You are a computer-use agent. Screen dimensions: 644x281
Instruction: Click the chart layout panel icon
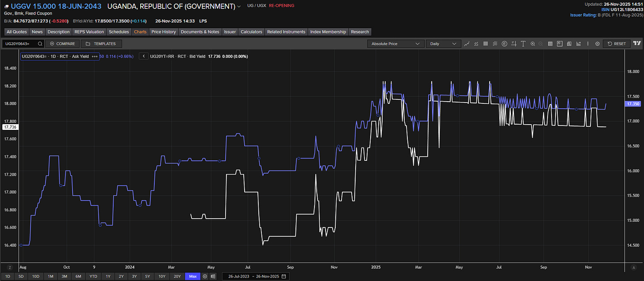(560, 44)
